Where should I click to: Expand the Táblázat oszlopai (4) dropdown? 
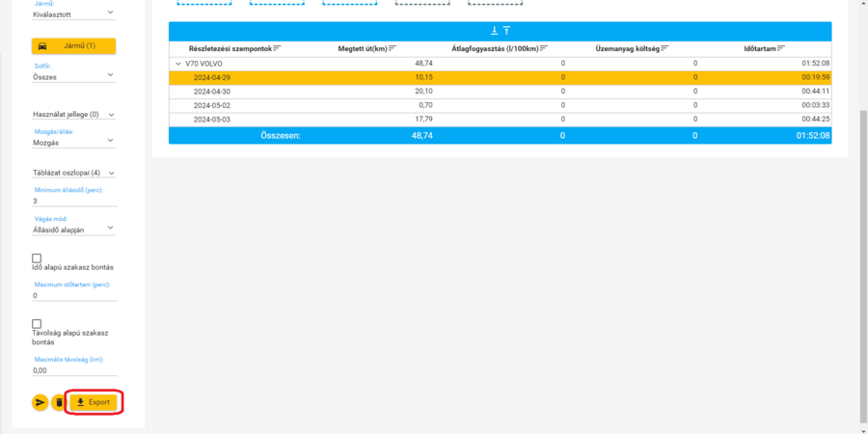73,174
